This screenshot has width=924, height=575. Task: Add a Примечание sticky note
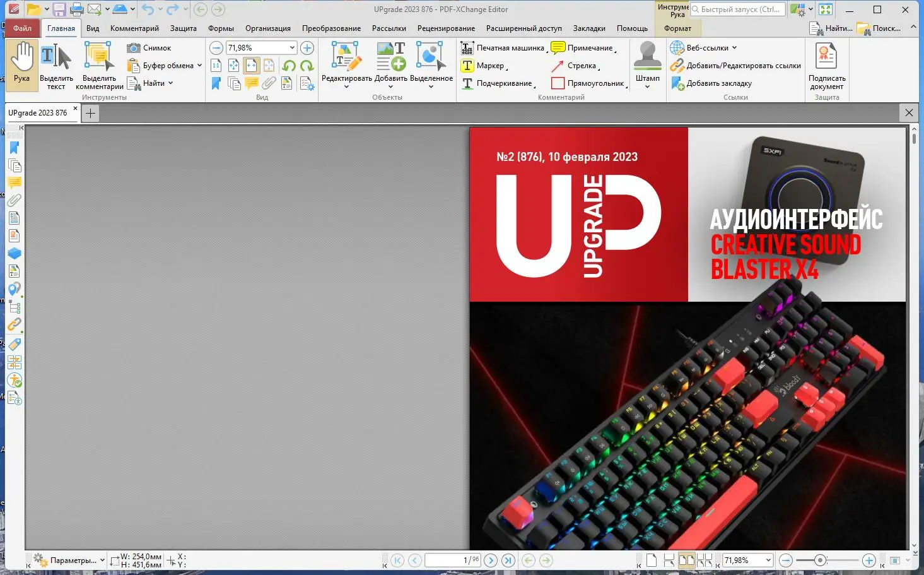click(583, 48)
